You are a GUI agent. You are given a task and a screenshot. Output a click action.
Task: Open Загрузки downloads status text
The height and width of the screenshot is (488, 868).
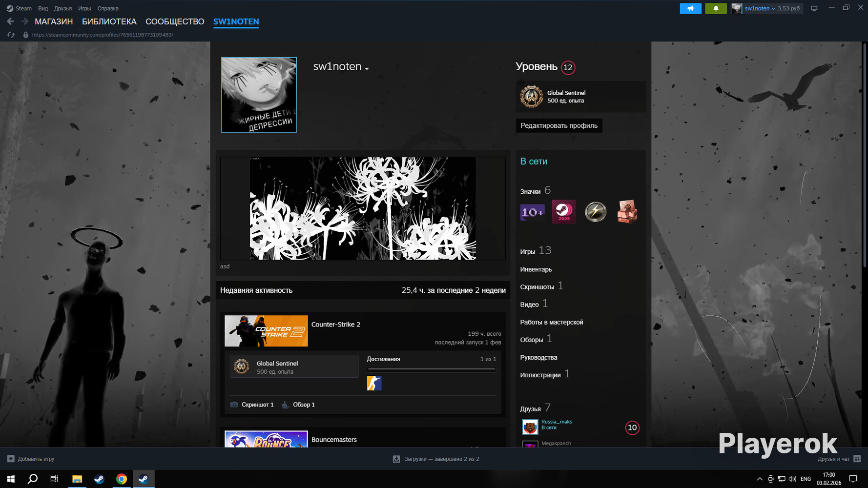[x=442, y=459]
